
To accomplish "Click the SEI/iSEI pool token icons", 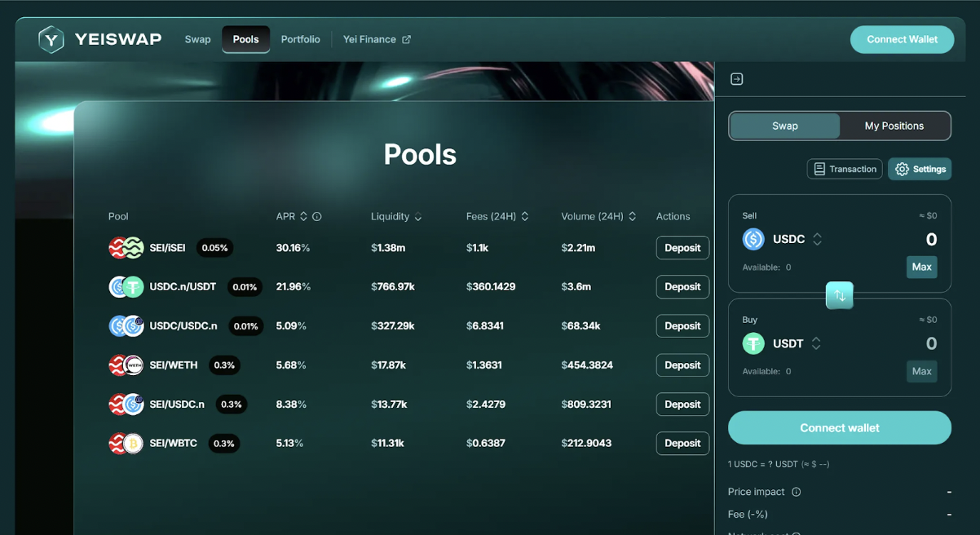I will (x=126, y=248).
